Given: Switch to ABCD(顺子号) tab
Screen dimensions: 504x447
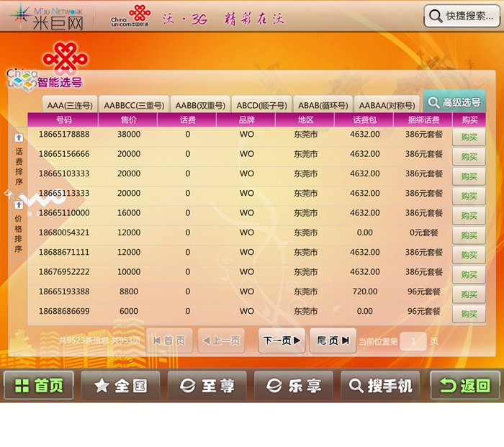Looking at the screenshot, I should 262,105.
